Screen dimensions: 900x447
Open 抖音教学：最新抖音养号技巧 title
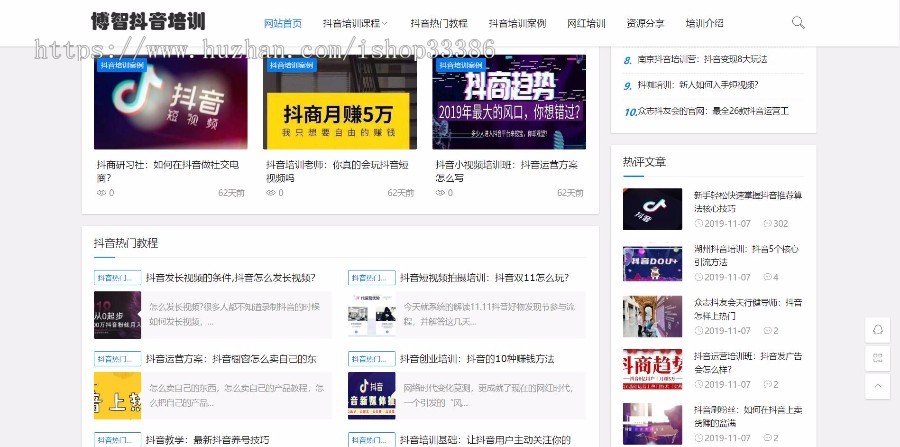(x=207, y=440)
